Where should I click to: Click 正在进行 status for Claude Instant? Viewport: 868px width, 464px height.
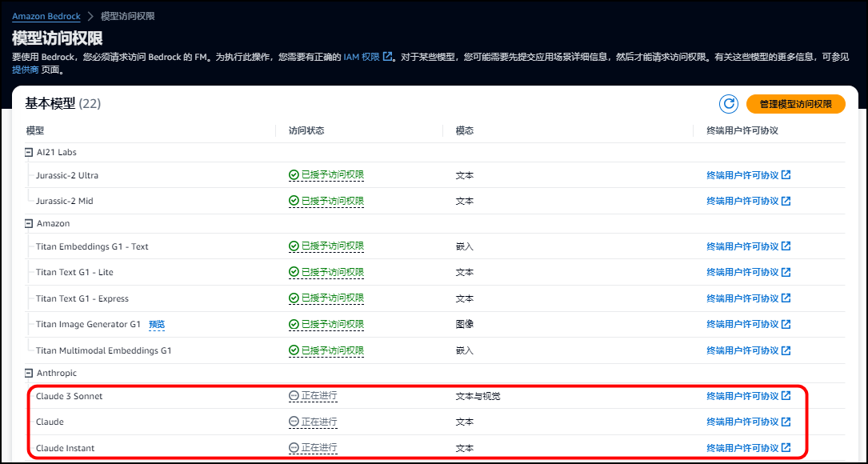click(313, 448)
